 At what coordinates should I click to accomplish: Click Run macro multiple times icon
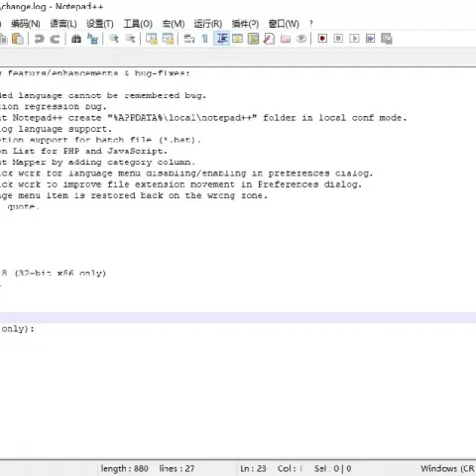[x=370, y=39]
